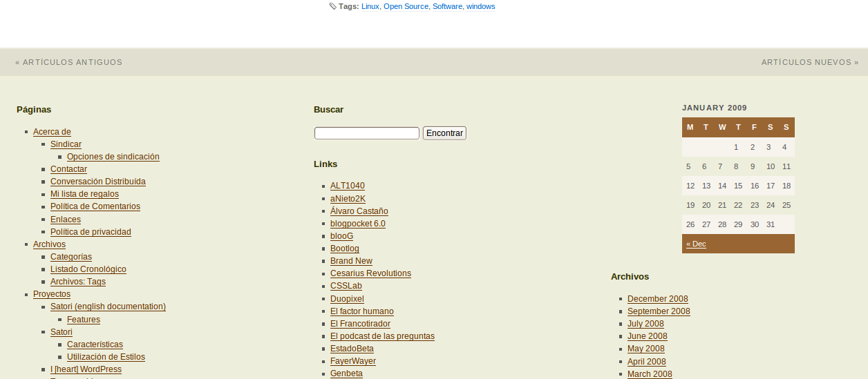Open the Open Source tag link
This screenshot has height=379, width=868.
pyautogui.click(x=406, y=7)
